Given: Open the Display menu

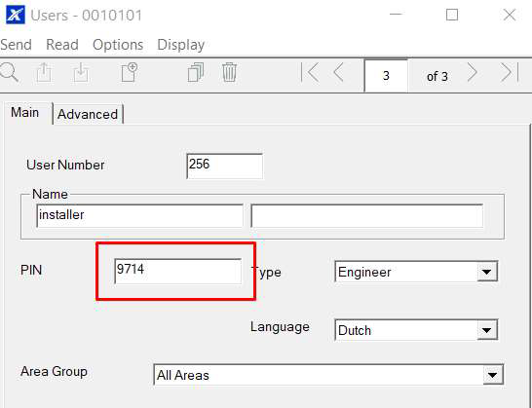Looking at the screenshot, I should click(x=181, y=45).
